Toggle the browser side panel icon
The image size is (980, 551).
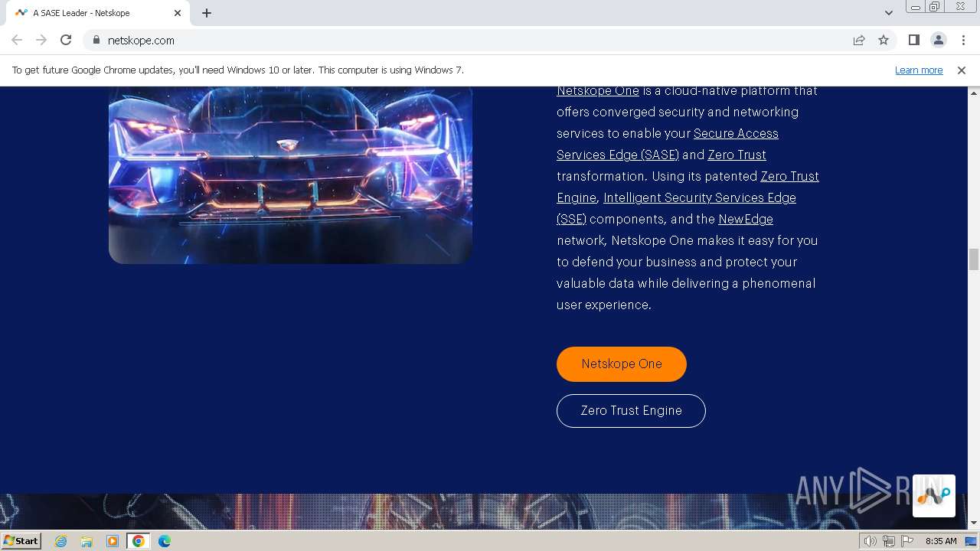click(913, 40)
